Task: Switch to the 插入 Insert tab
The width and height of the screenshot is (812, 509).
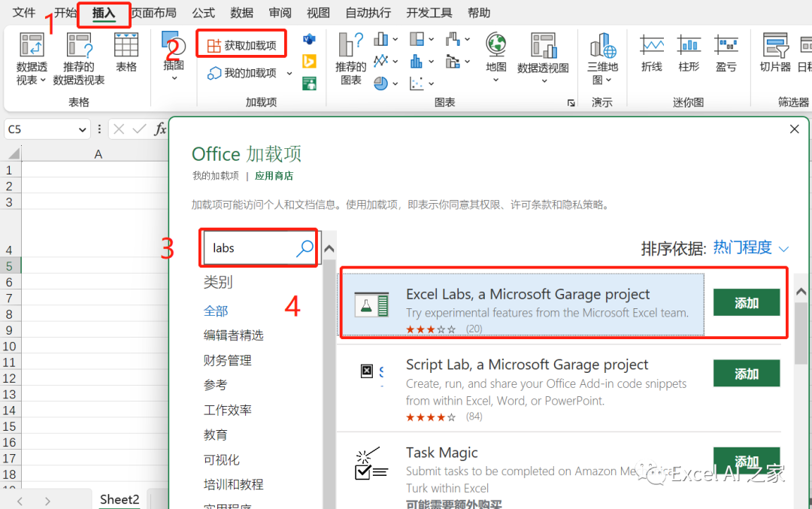Action: click(x=104, y=13)
